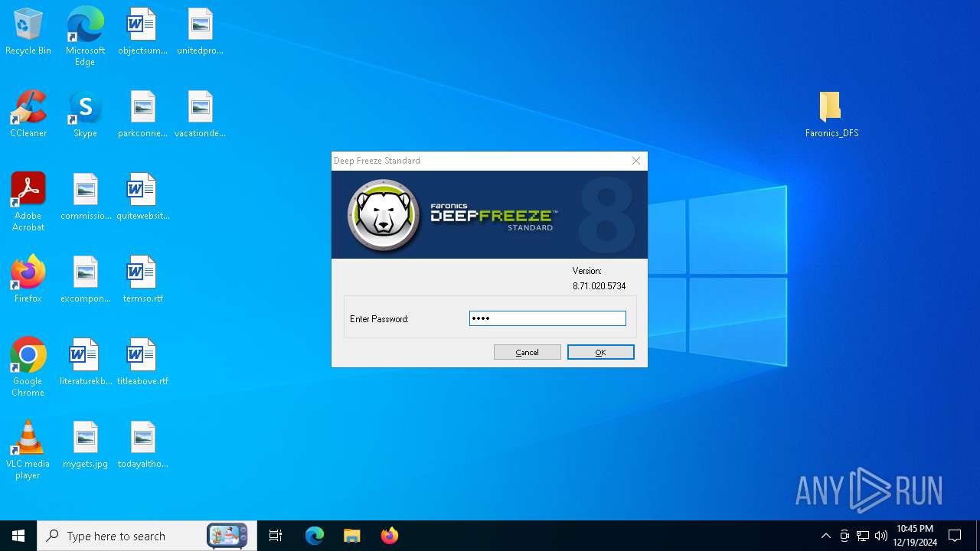Click the Deep Freeze Standard title text

pos(377,161)
